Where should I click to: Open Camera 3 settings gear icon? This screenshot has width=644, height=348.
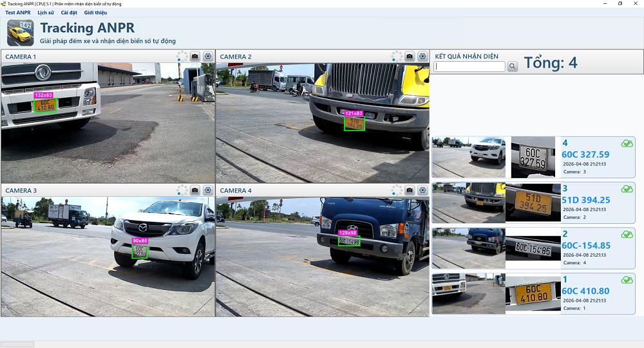pos(208,190)
